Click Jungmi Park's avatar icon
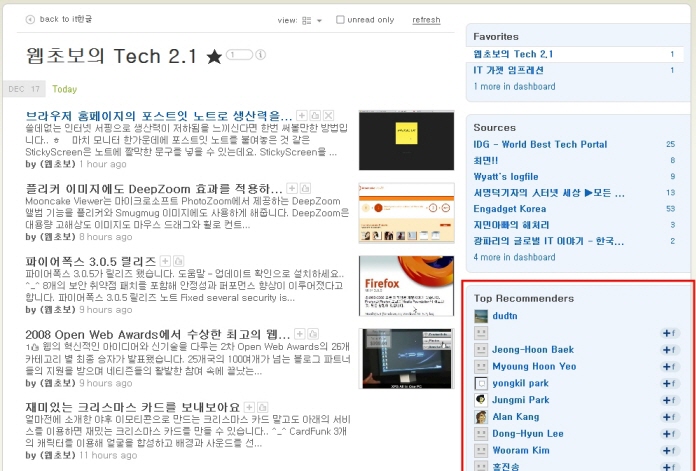This screenshot has height=471, width=696. 481,400
